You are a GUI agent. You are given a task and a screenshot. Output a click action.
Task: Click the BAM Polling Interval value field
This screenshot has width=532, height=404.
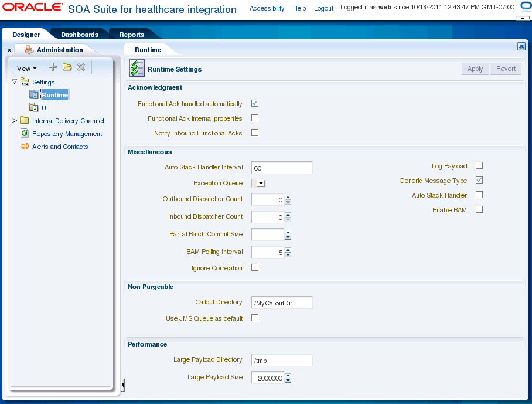[268, 252]
